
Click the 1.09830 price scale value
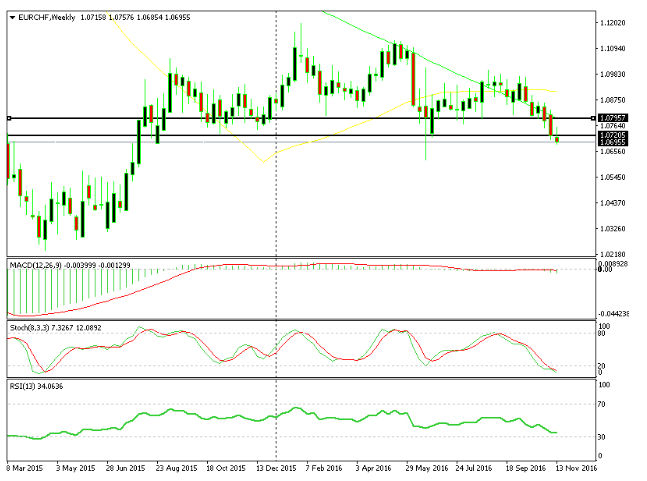click(x=612, y=74)
